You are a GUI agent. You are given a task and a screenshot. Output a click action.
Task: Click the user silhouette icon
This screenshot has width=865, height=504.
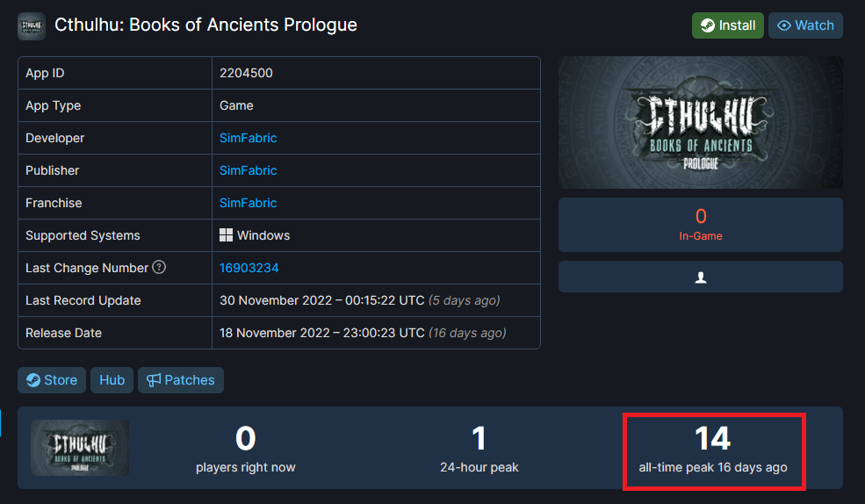700,277
